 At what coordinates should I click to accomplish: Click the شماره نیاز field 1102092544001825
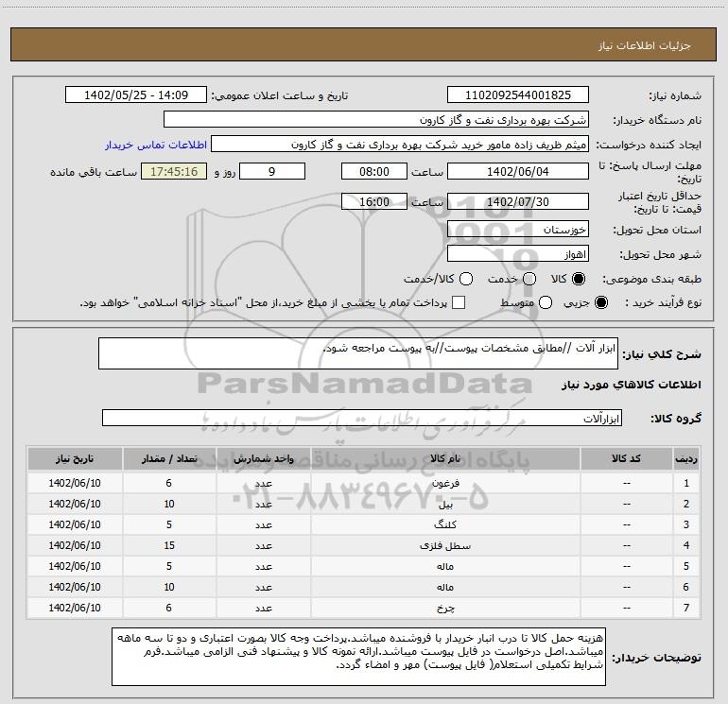pyautogui.click(x=518, y=95)
